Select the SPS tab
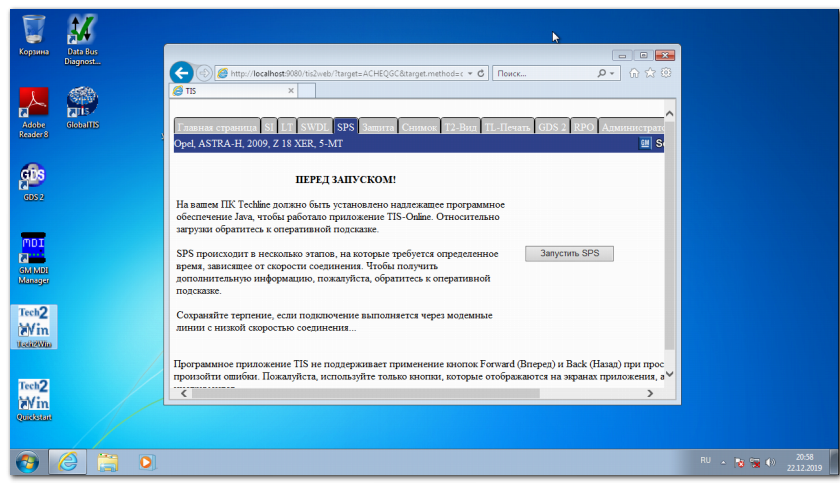The height and width of the screenshot is (487, 840). coord(346,127)
